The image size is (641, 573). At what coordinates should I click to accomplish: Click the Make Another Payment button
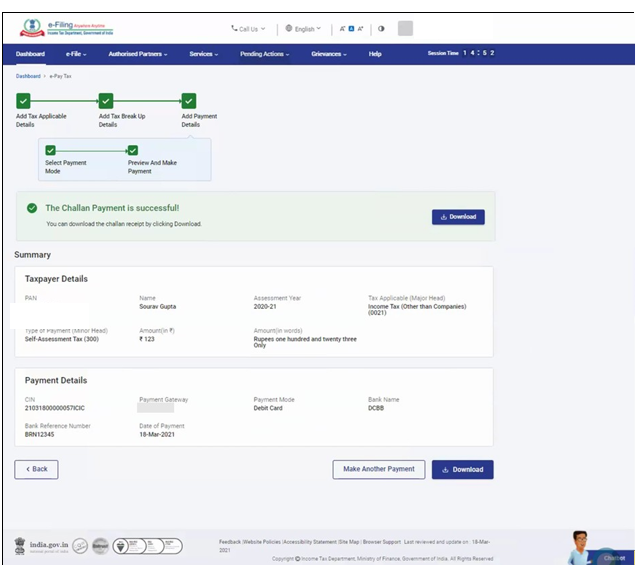(x=378, y=469)
